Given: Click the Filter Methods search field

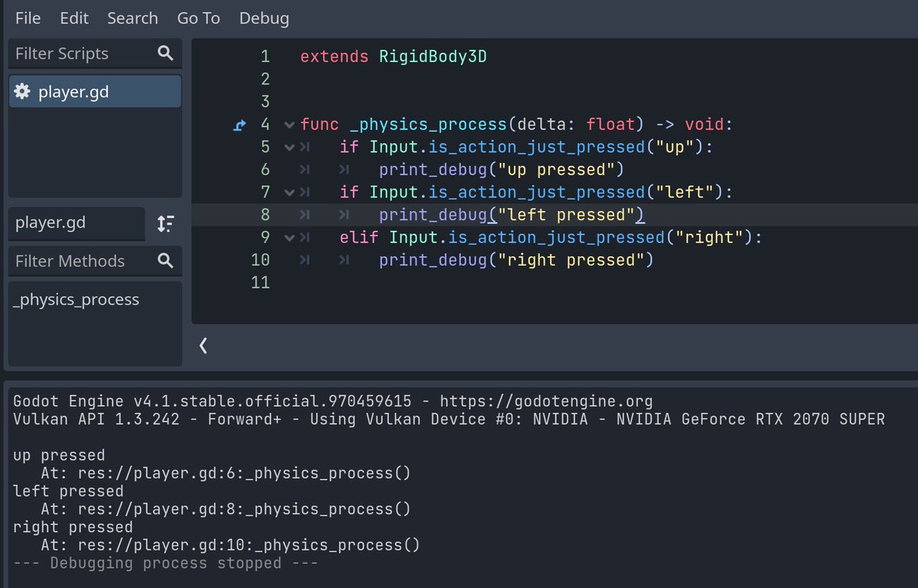Looking at the screenshot, I should pyautogui.click(x=95, y=261).
